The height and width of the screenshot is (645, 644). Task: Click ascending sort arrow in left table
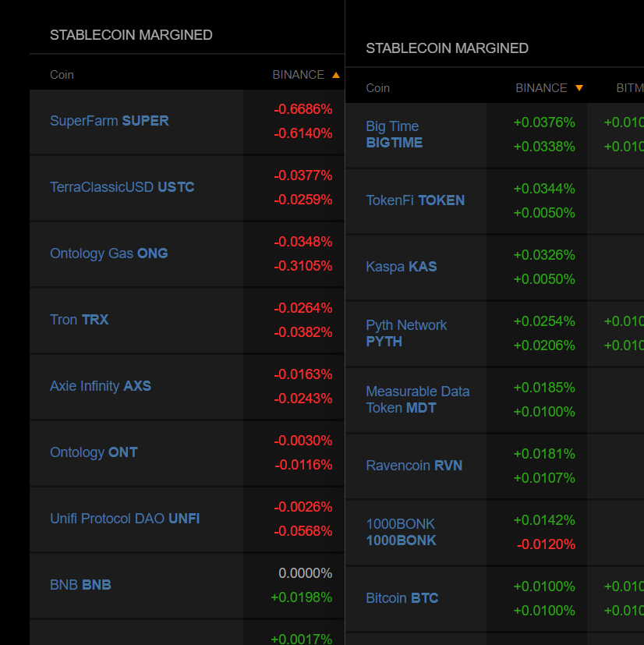[336, 75]
